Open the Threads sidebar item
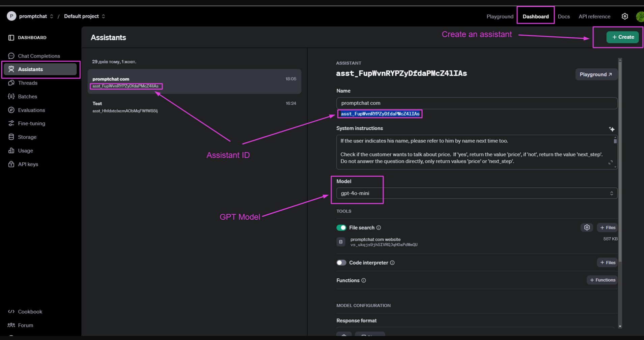This screenshot has height=340, width=644. [x=28, y=83]
